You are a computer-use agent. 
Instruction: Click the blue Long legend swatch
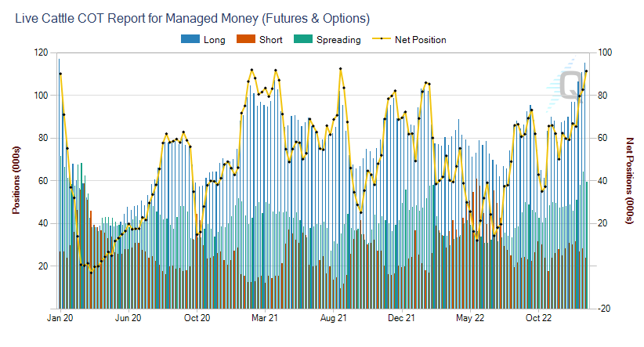pos(190,39)
